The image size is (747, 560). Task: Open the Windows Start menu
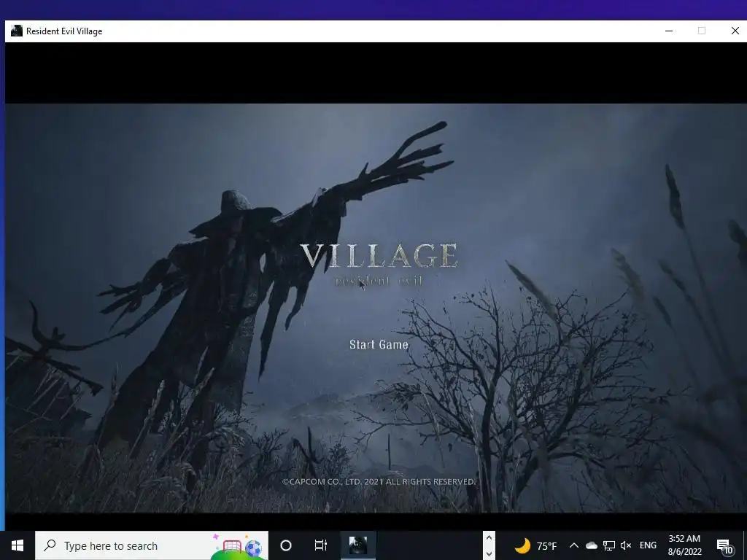click(18, 545)
